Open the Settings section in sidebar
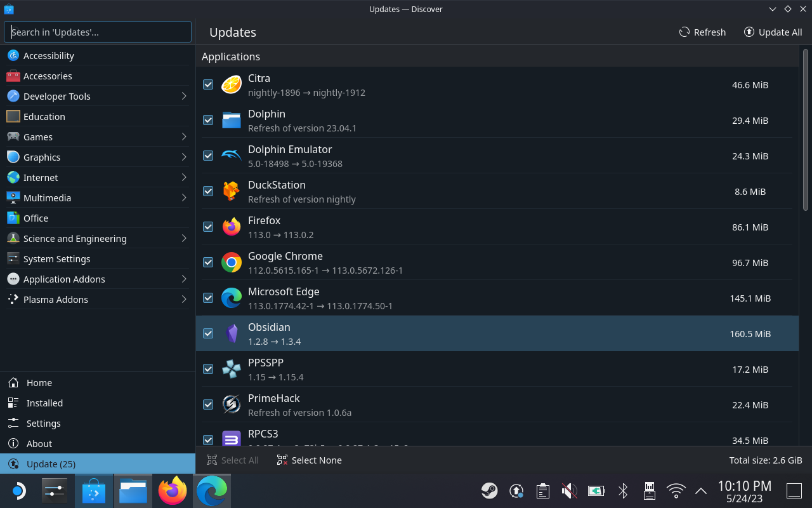Viewport: 812px width, 508px height. tap(43, 423)
